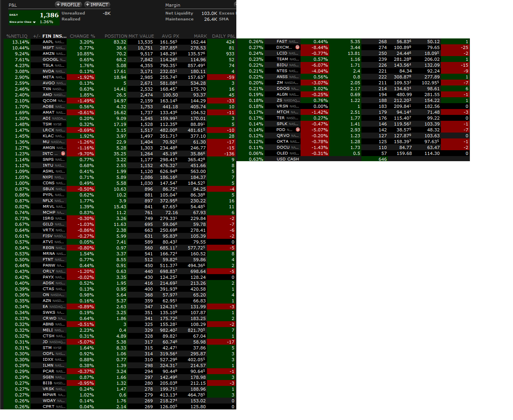The height and width of the screenshot is (420, 513).
Task: Select the daily P&L value 1,386
Action: [x=49, y=15]
